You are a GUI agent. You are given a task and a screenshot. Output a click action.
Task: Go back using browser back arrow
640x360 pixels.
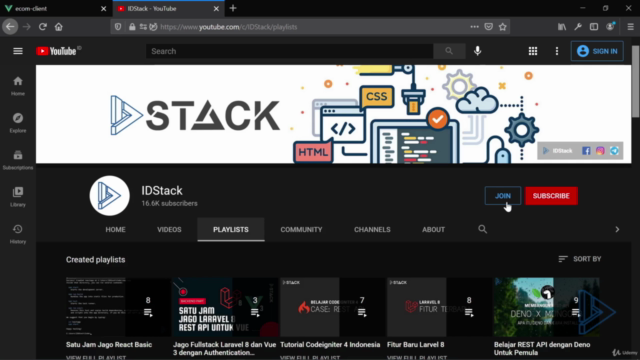(10, 27)
